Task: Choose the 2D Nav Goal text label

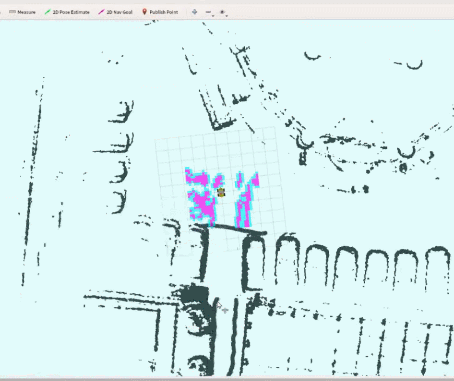Action: pos(119,12)
